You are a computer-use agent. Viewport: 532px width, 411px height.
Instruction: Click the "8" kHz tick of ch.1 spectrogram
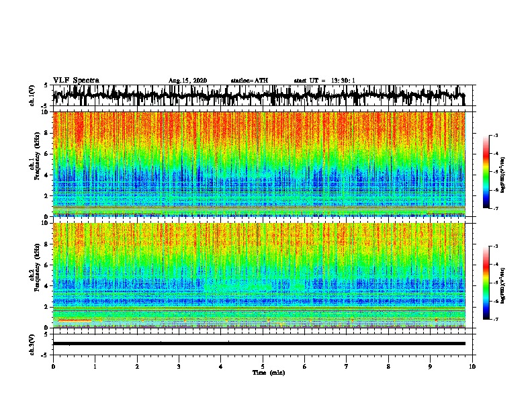pos(46,133)
